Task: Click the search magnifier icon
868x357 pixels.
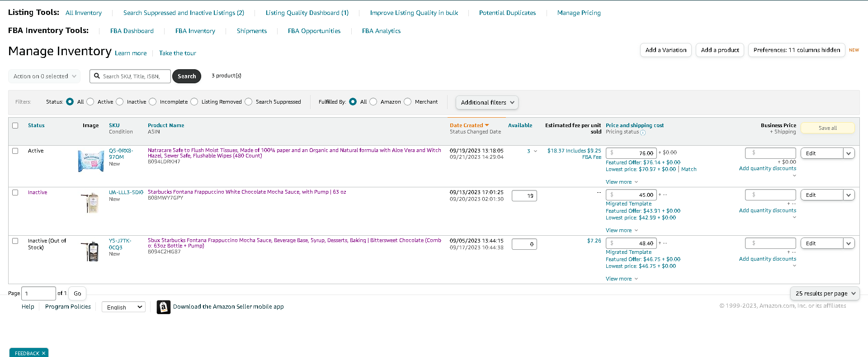Action: coord(97,76)
